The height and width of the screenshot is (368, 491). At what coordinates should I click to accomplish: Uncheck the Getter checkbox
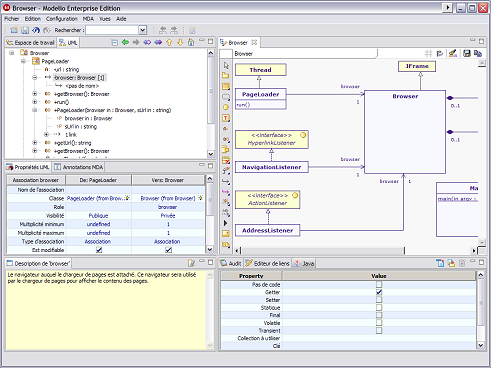tap(379, 292)
